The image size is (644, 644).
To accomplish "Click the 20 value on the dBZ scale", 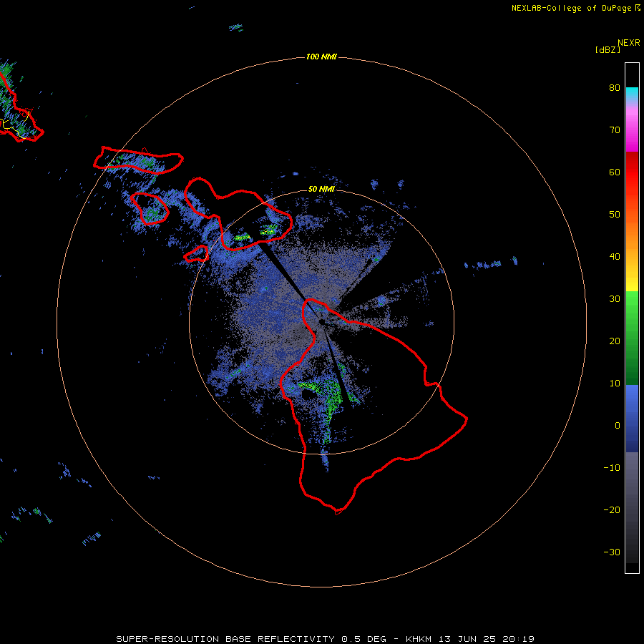I will 615,341.
